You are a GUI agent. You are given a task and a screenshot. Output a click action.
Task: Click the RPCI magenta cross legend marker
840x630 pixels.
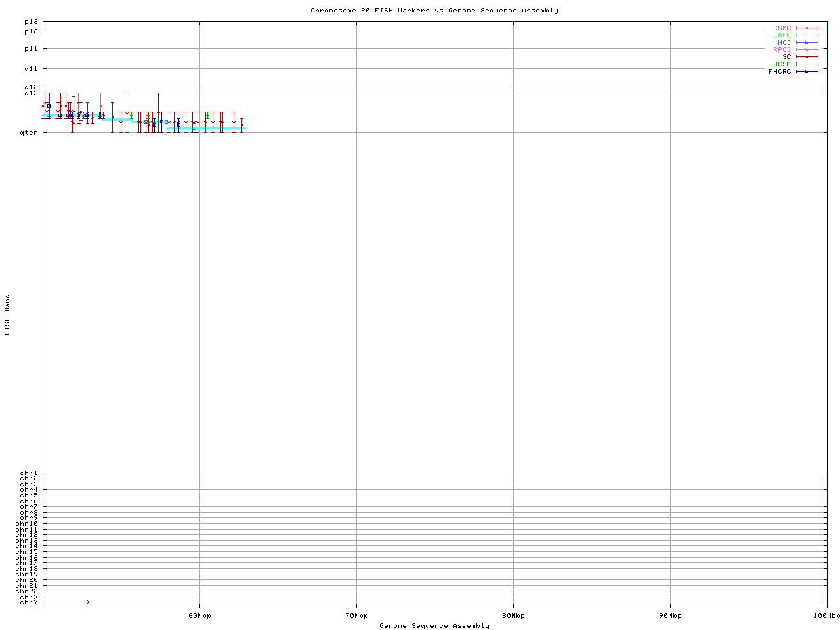[807, 50]
